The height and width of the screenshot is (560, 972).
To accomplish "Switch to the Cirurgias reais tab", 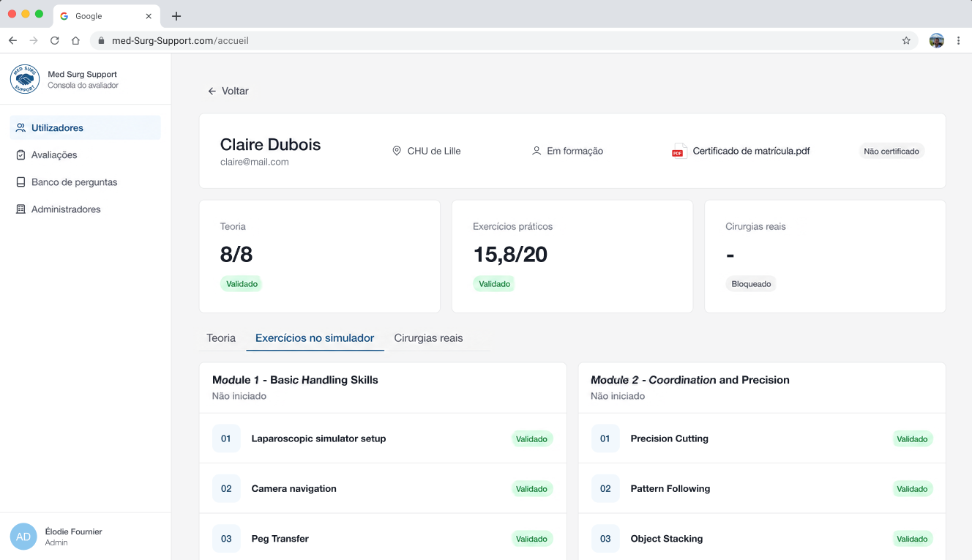I will 428,338.
